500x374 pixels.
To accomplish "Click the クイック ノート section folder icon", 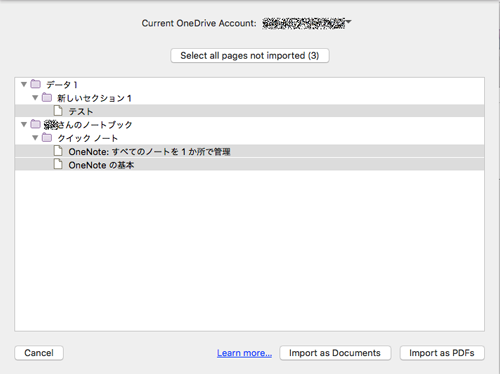I will coord(47,137).
